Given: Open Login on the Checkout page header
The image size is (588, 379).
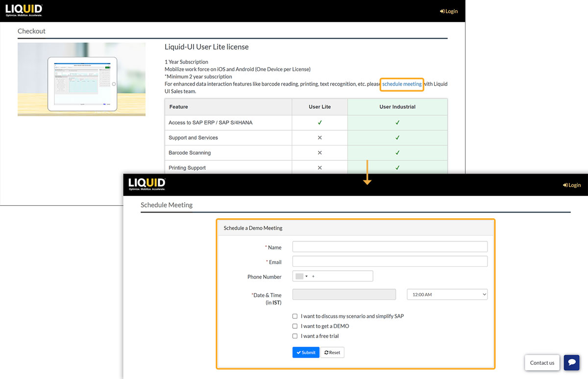Looking at the screenshot, I should (449, 11).
